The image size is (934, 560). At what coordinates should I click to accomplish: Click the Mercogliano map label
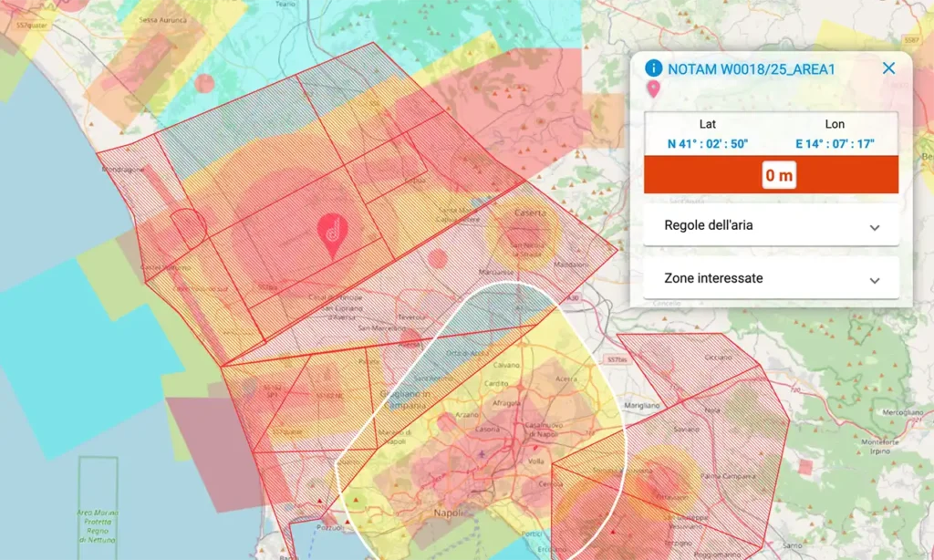click(902, 412)
